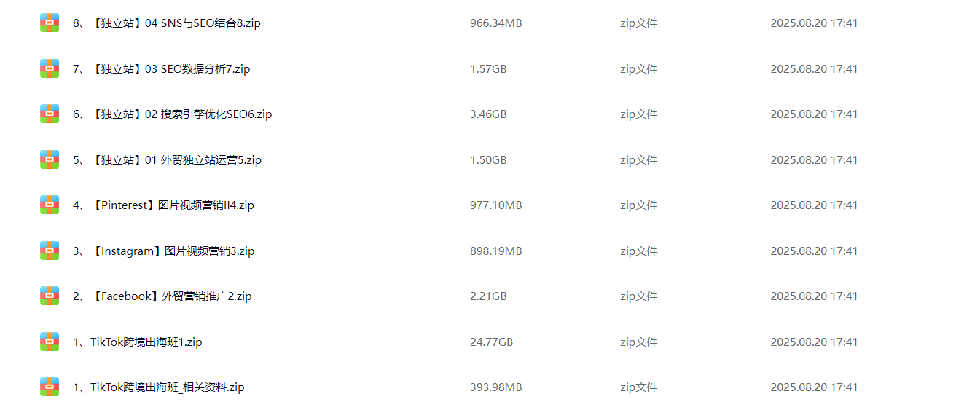Click zip icon beside the Instagram file
980x418 pixels.
point(50,251)
